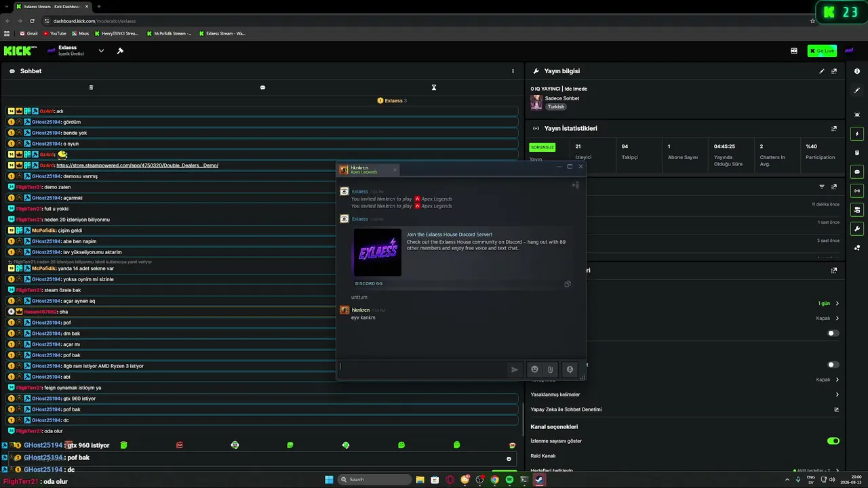This screenshot has height=488, width=868.
Task: Open a new browser tab
Action: pos(99,7)
